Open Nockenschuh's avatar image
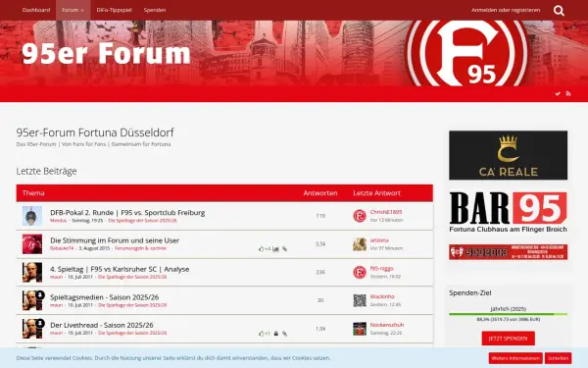Viewport: 588px width, 368px height. pos(360,329)
